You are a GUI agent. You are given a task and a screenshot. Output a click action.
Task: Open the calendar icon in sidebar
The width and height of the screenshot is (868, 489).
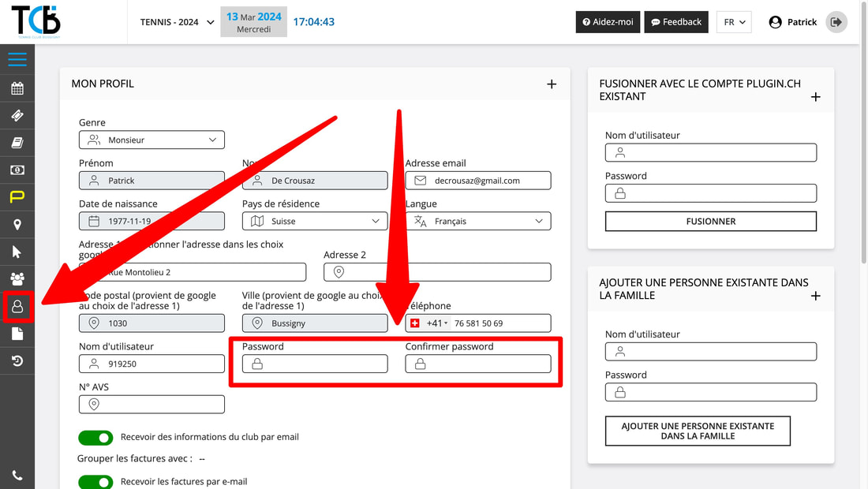coord(17,88)
